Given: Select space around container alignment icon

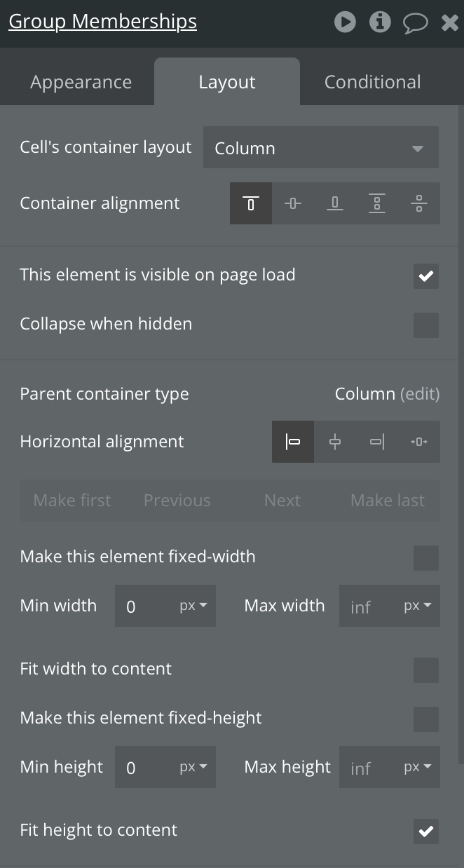Looking at the screenshot, I should (419, 203).
